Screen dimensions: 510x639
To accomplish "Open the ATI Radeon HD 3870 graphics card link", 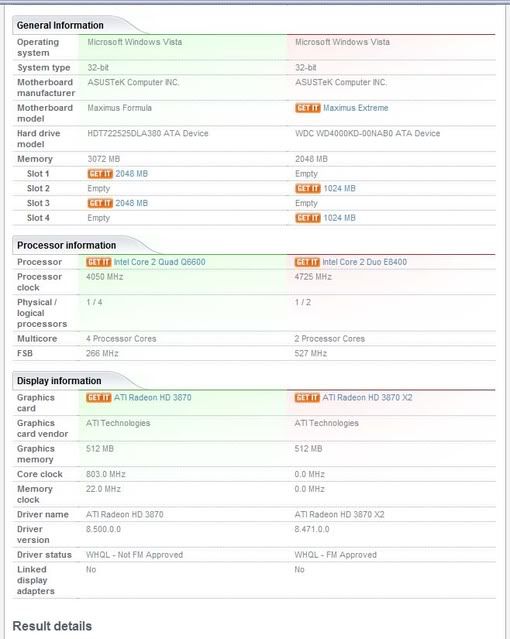I will pos(152,397).
